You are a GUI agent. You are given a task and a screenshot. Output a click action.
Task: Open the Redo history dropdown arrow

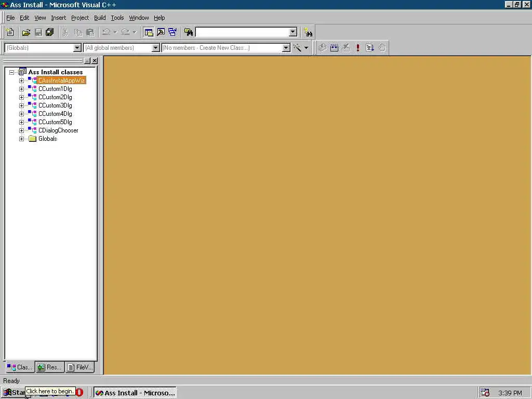coord(135,32)
